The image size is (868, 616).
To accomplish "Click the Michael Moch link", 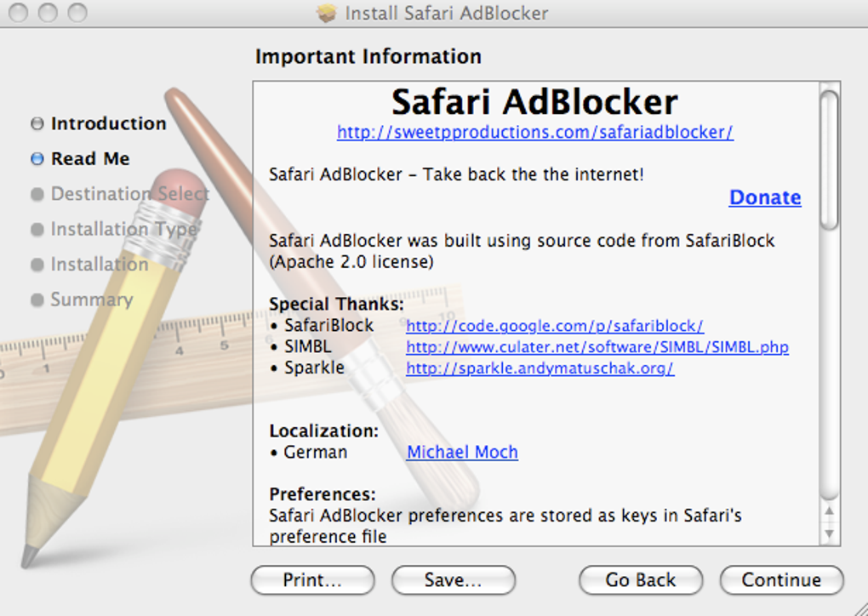I will click(x=462, y=452).
